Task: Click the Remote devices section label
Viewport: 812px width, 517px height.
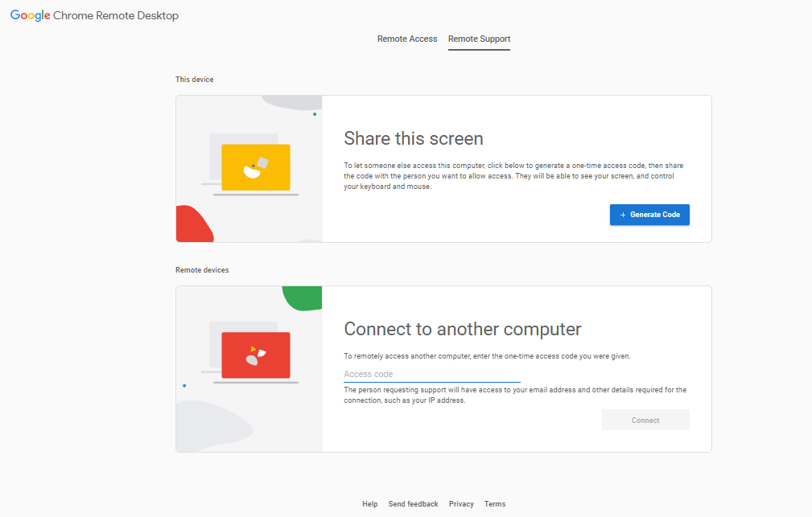Action: click(202, 270)
